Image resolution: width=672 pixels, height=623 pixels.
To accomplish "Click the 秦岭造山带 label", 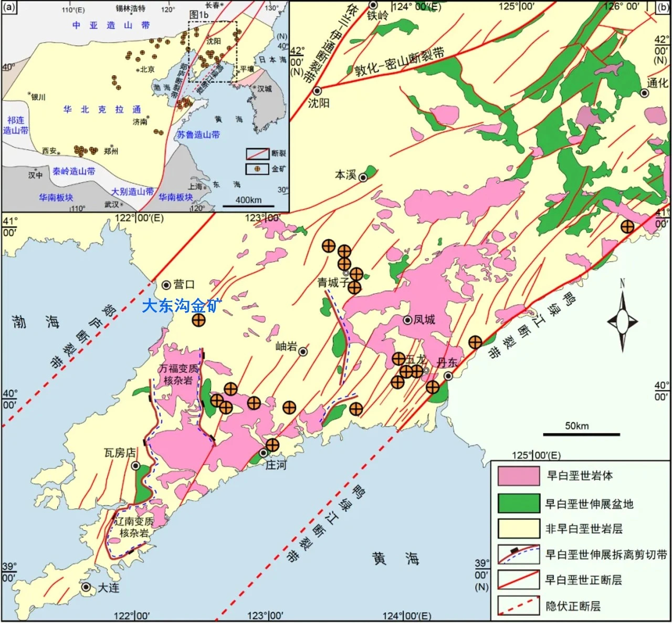I will click(74, 171).
